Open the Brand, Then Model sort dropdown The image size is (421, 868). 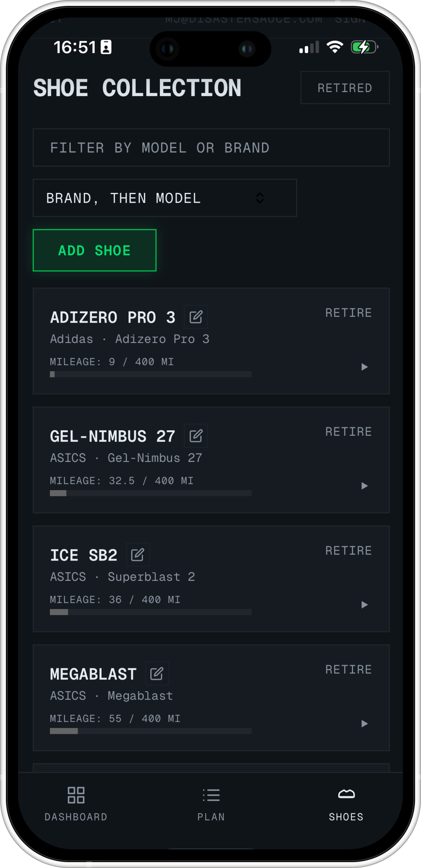[165, 198]
